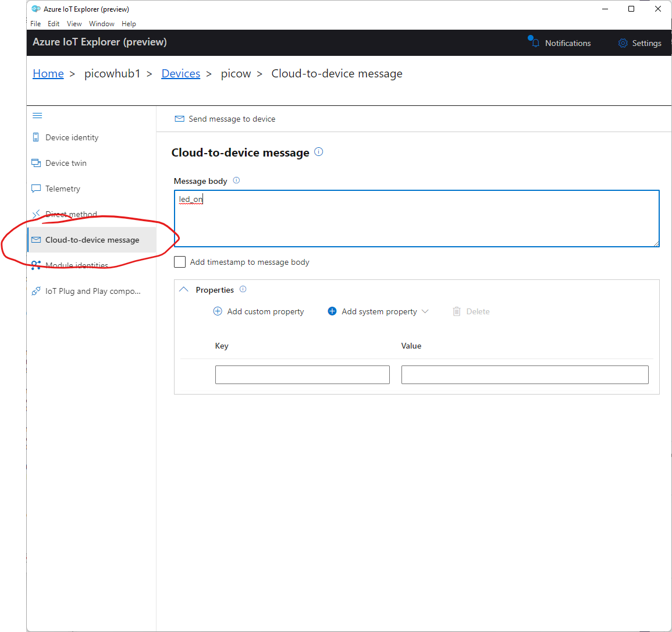672x632 pixels.
Task: Click the Direct method icon
Action: [x=36, y=214]
